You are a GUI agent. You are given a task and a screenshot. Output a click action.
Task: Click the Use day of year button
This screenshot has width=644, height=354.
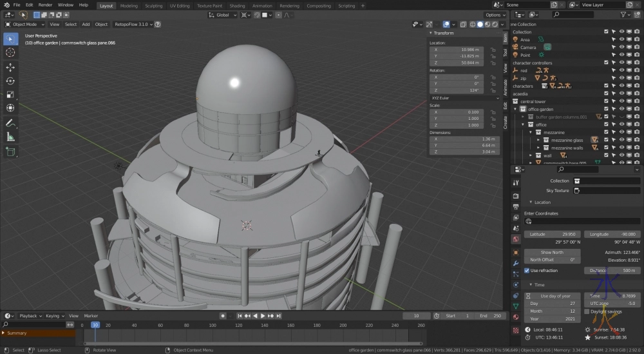click(552, 295)
